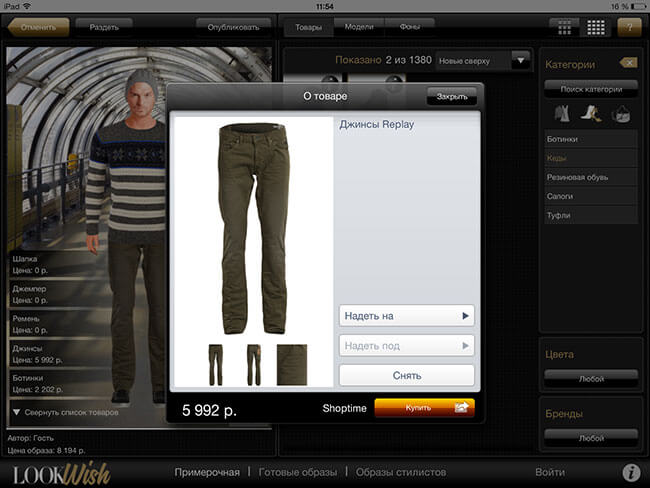Choose the Туфли category
The height and width of the screenshot is (488, 650).
click(x=591, y=215)
